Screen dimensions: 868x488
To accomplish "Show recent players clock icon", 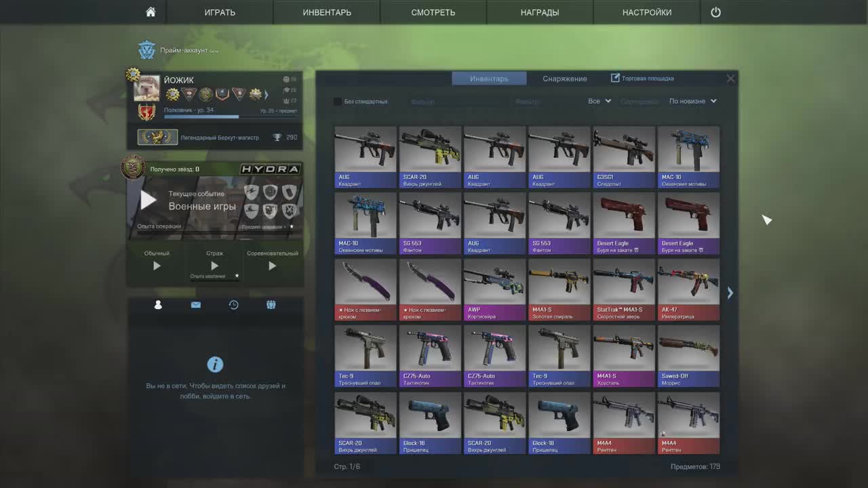I will (x=233, y=305).
